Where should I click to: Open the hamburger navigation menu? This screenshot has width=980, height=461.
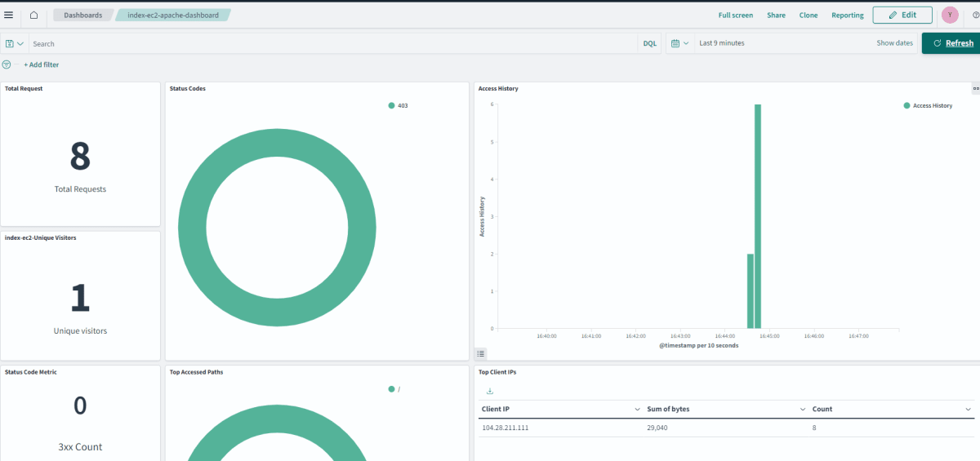pos(9,15)
